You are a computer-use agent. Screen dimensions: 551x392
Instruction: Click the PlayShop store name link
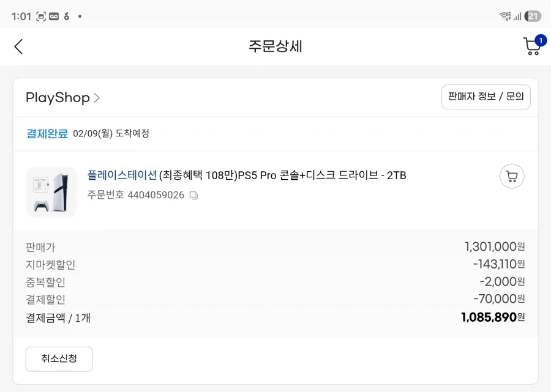pyautogui.click(x=58, y=97)
